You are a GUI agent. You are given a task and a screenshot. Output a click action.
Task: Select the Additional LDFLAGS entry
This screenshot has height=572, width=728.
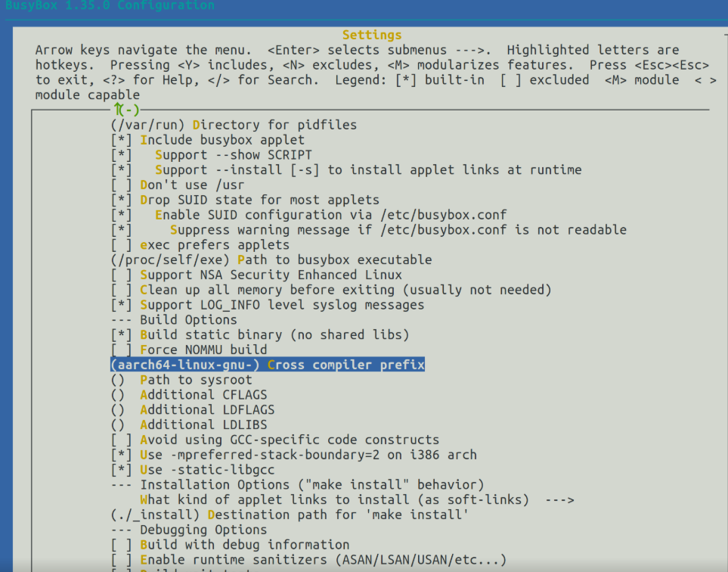click(x=193, y=409)
